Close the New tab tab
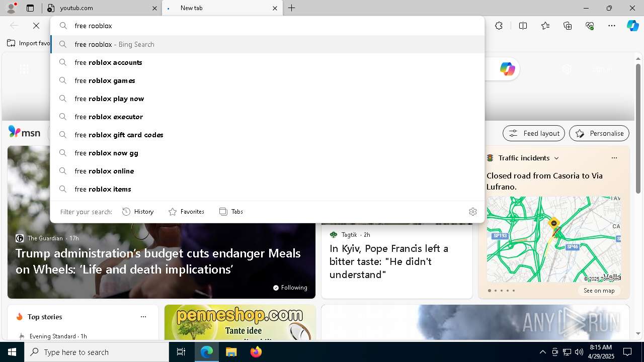 click(275, 8)
